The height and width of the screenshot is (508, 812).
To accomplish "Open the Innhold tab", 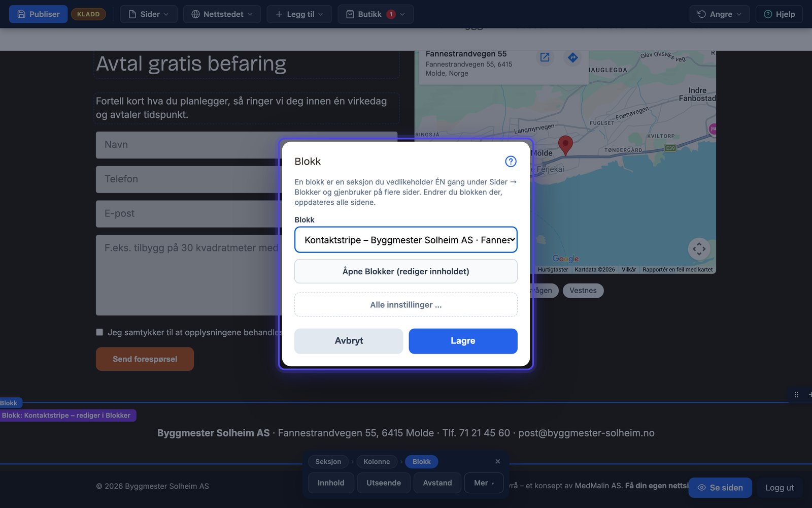I will tap(331, 483).
